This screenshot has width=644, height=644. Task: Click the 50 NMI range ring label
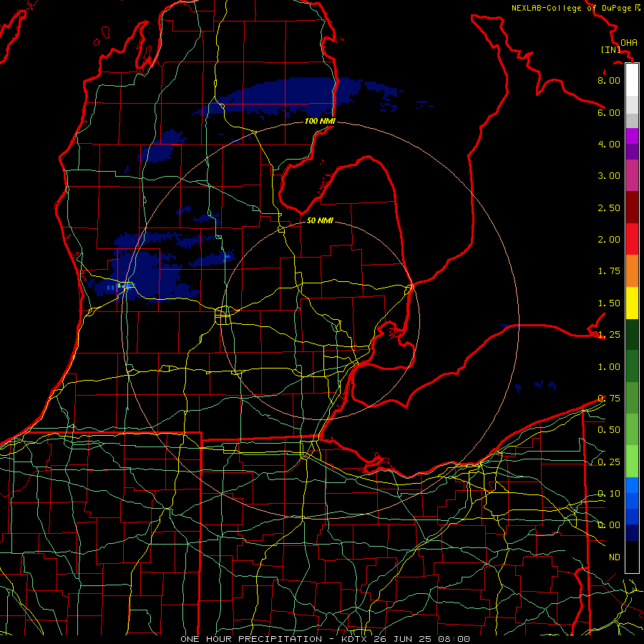(x=320, y=220)
